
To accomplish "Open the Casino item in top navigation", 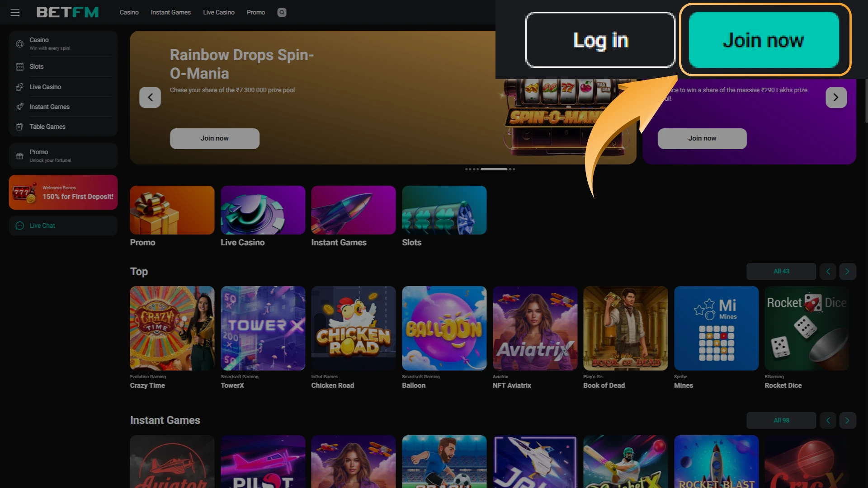I will click(x=129, y=12).
